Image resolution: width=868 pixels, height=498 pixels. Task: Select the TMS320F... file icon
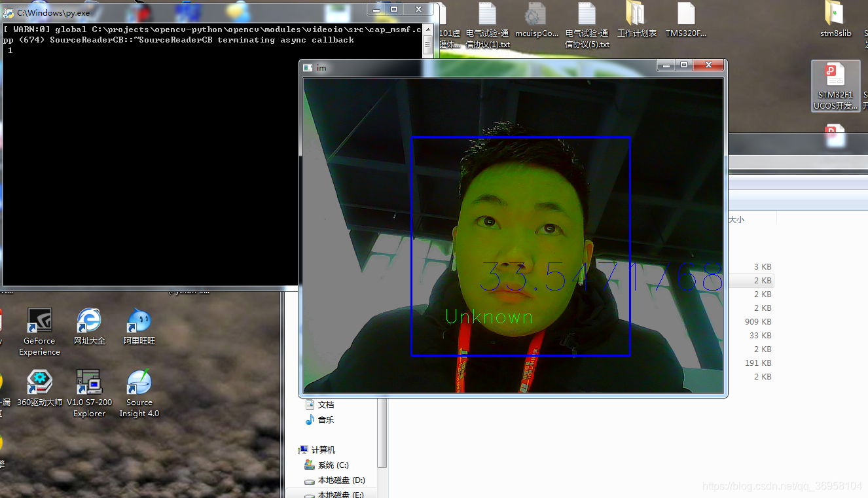(686, 20)
